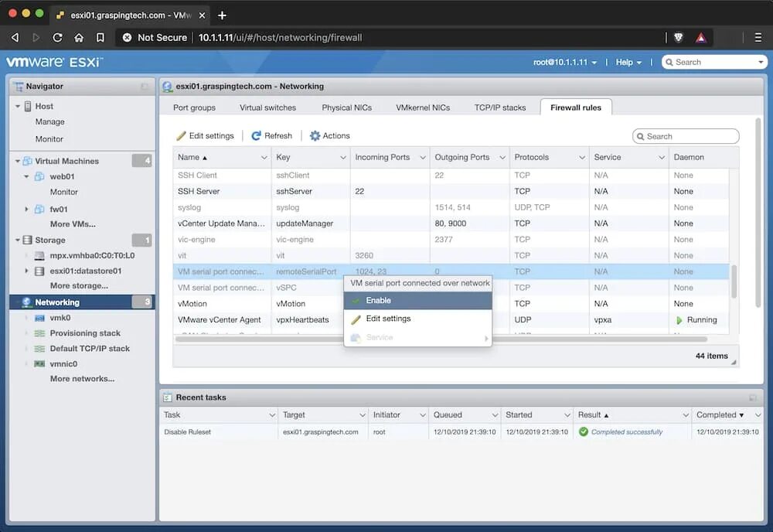
Task: Choose Enable in the context menu
Action: click(x=417, y=300)
